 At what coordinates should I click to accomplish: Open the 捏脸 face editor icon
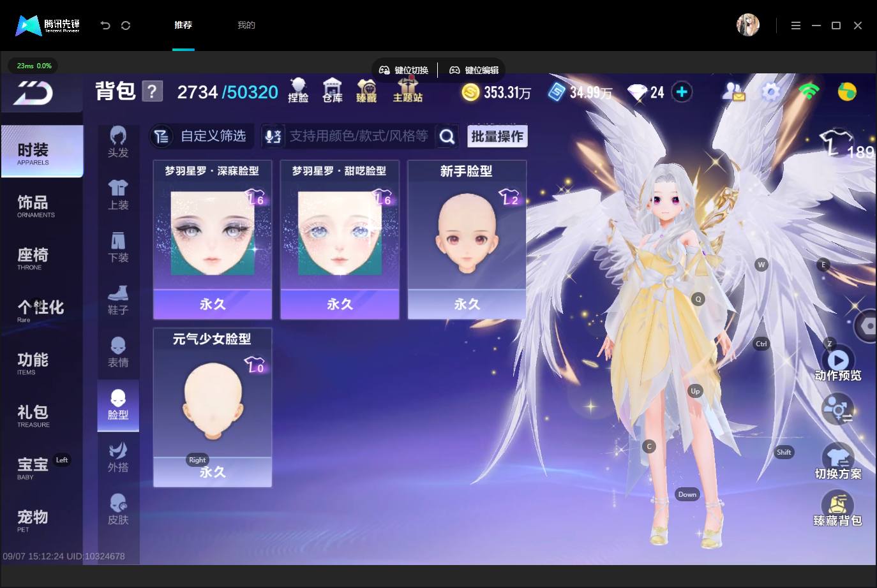coord(298,90)
